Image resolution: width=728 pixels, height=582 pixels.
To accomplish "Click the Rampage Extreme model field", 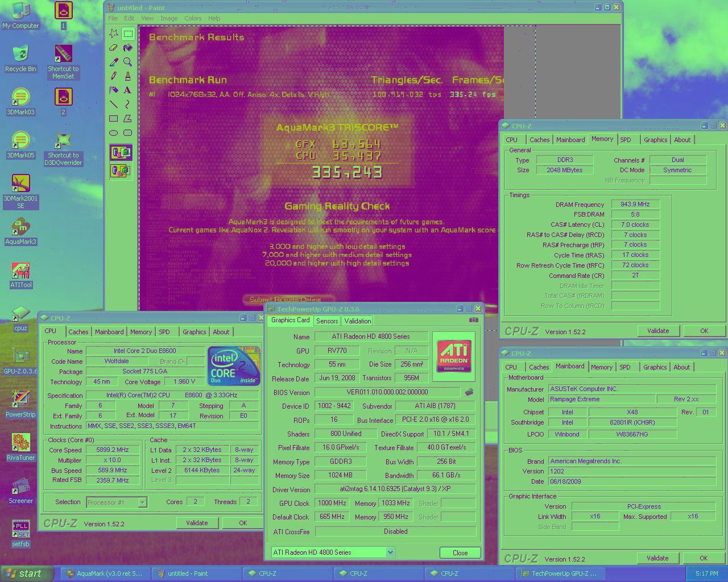I will click(601, 399).
